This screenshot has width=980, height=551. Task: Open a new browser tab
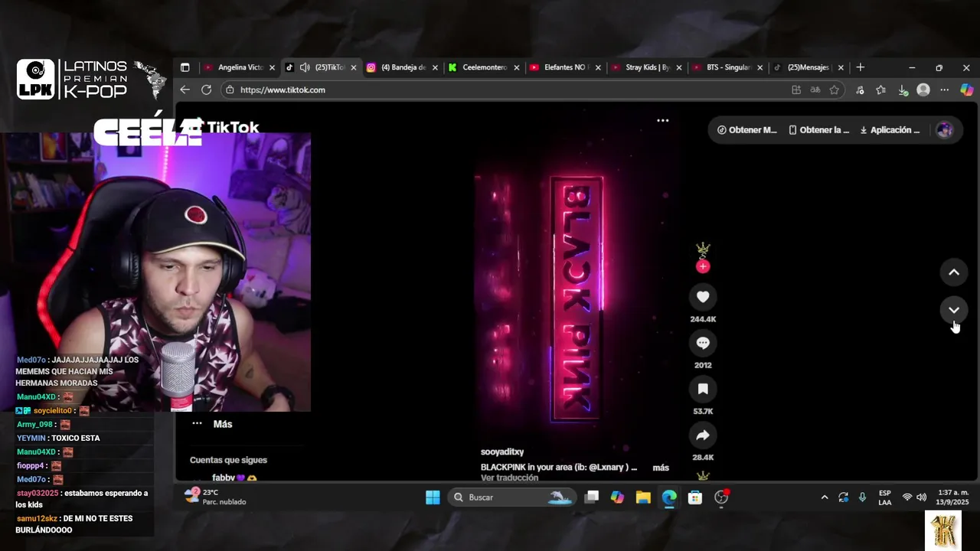(x=861, y=67)
